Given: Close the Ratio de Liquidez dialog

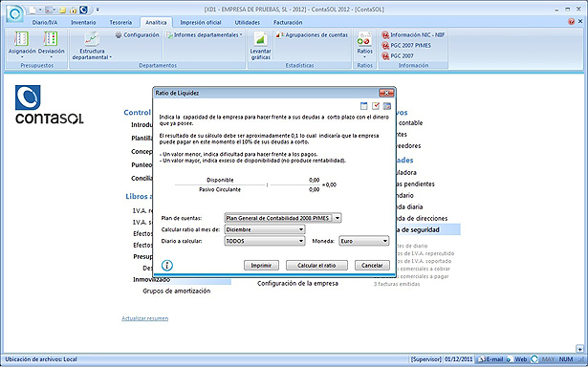Looking at the screenshot, I should [386, 93].
